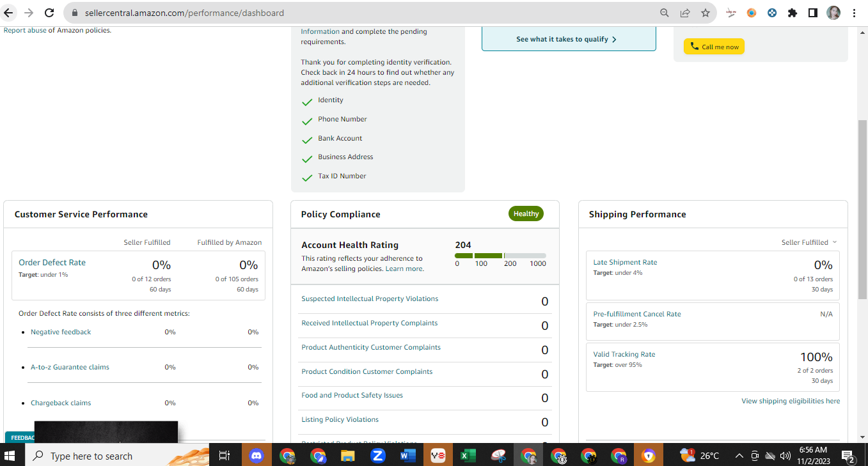This screenshot has width=868, height=466.
Task: Open Product Authenticity Customer Complaints
Action: pos(371,347)
